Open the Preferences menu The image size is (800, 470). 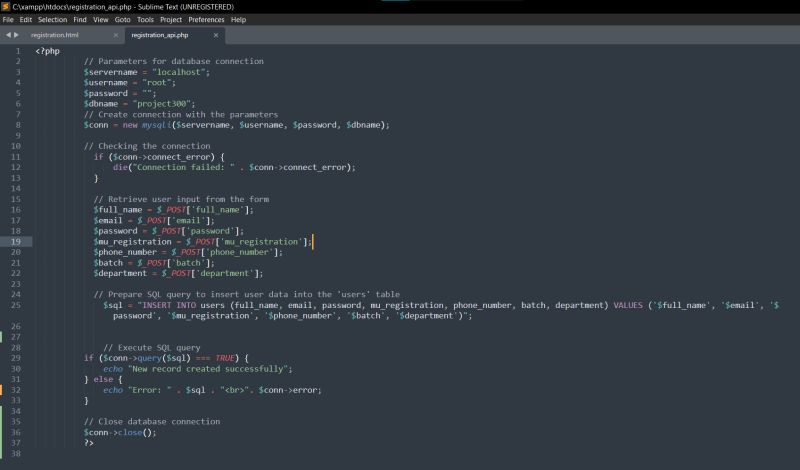click(206, 19)
